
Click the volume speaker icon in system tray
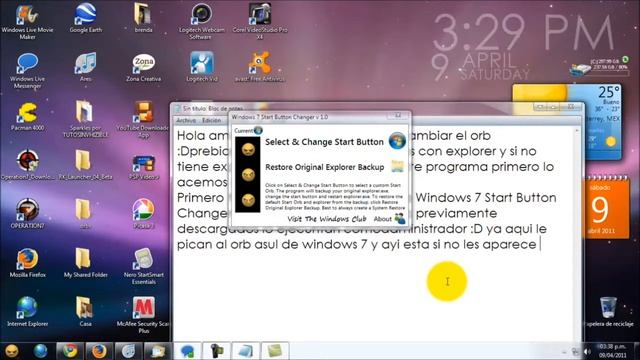point(587,351)
